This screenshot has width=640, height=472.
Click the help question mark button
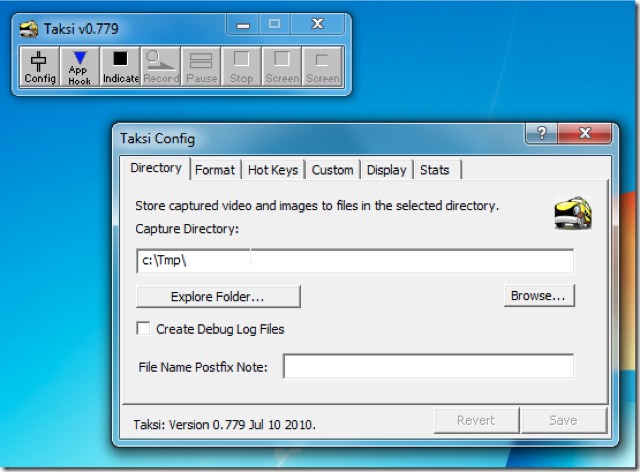coord(542,133)
